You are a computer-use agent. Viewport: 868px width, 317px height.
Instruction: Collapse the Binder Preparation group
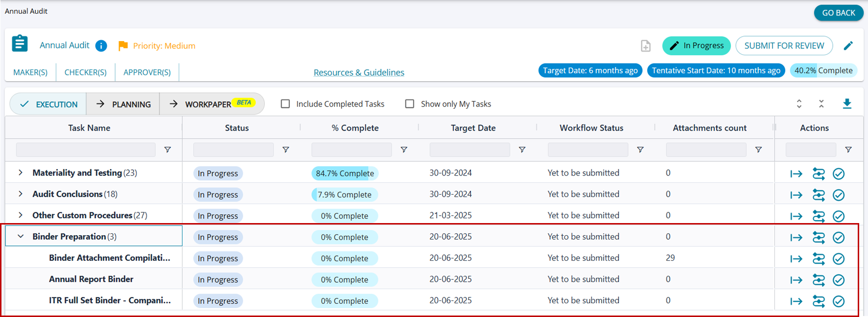point(21,236)
